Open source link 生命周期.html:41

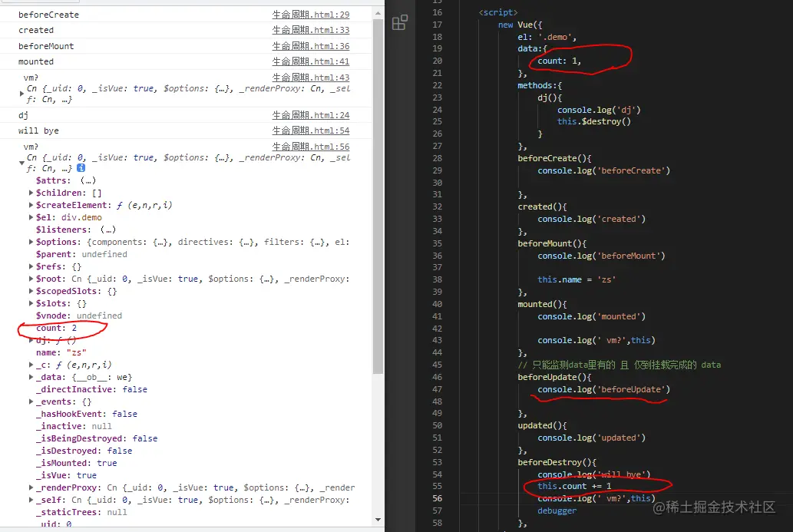coord(311,61)
